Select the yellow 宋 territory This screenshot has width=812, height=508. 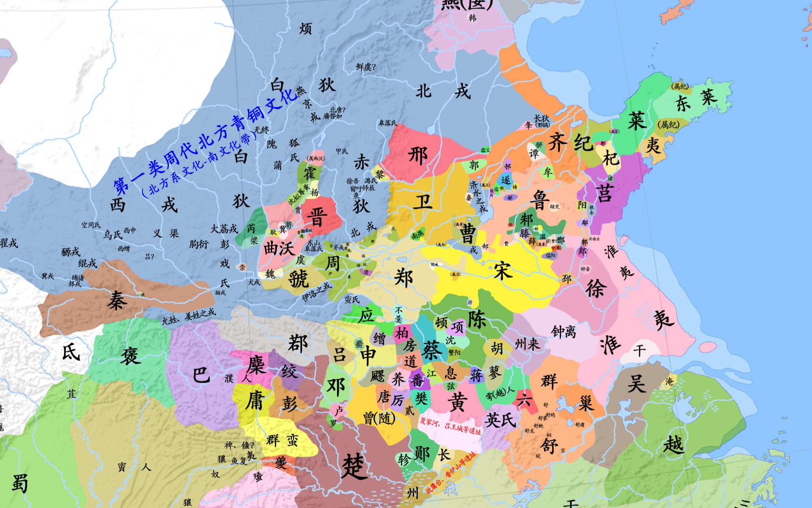click(503, 271)
